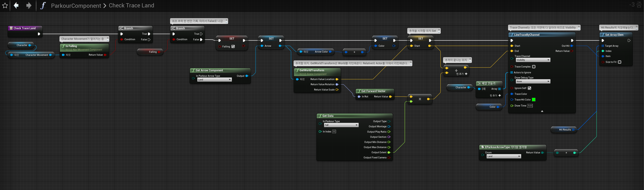
Task: Click Return Value pin on Get Forward Vector
Action: pyautogui.click(x=390, y=97)
